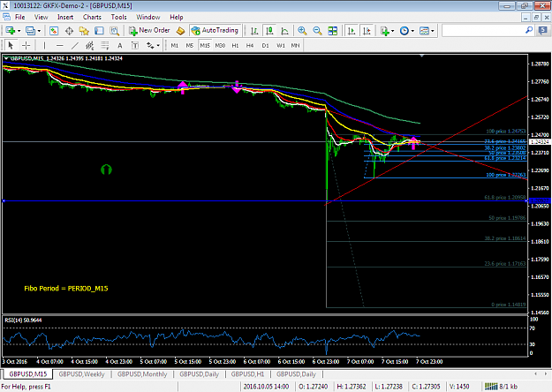Open the Navigator favorites icon

click(x=84, y=31)
